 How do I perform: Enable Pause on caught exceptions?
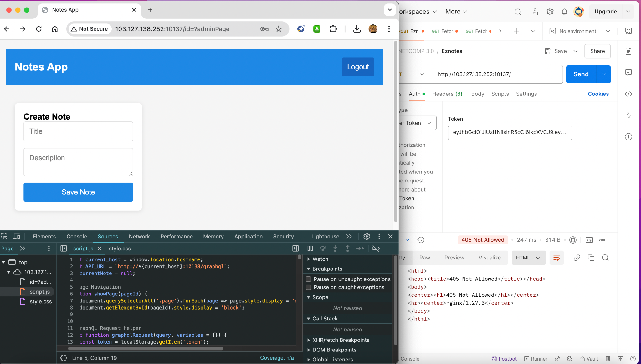coord(309,287)
